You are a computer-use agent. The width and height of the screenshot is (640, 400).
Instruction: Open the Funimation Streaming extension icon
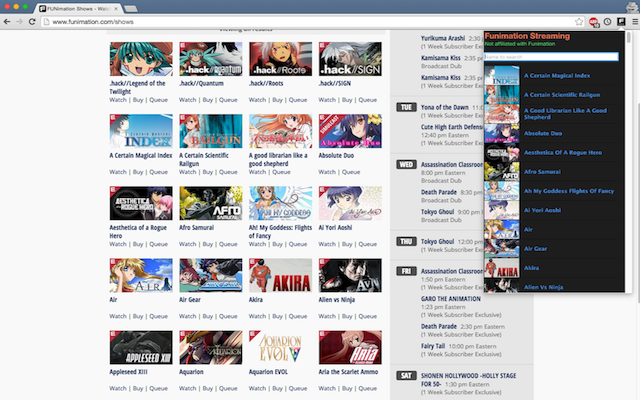pyautogui.click(x=621, y=22)
